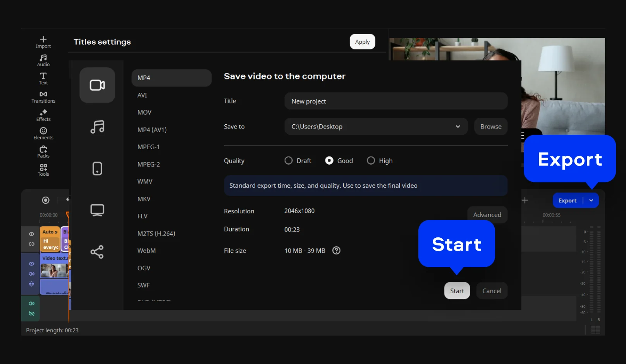Select Draft quality option
Image resolution: width=626 pixels, height=364 pixels.
click(x=289, y=161)
